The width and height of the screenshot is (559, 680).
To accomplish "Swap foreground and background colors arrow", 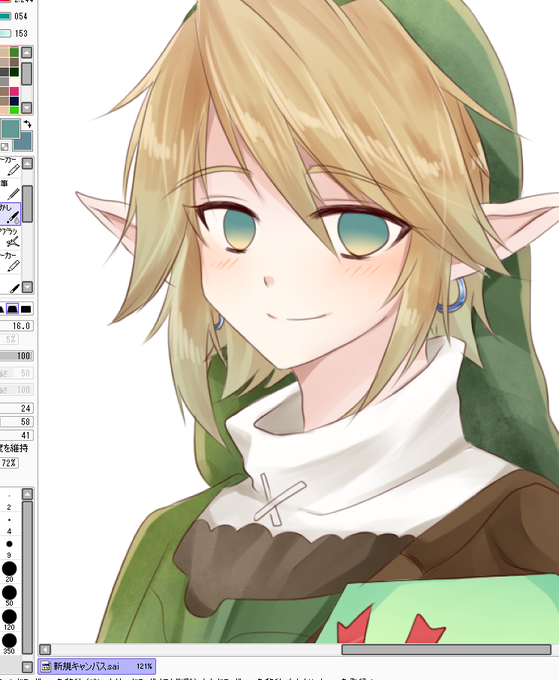I will pyautogui.click(x=28, y=124).
